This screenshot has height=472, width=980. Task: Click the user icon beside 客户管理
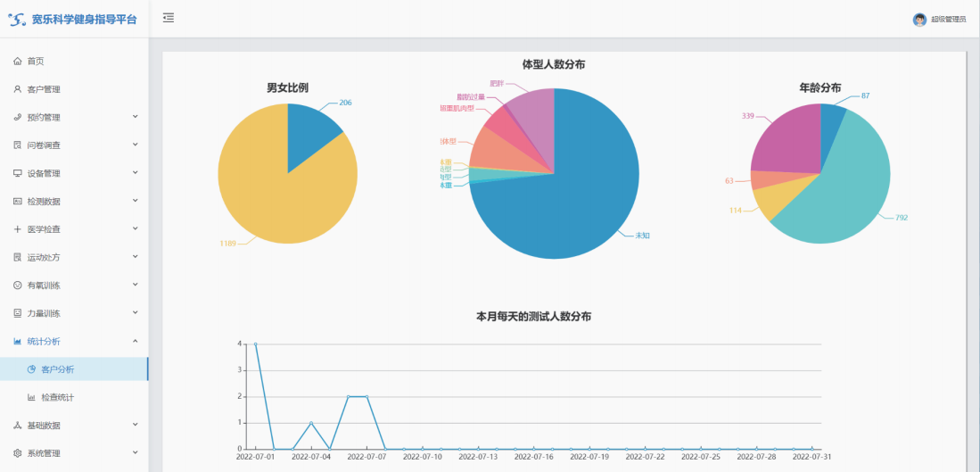[17, 89]
